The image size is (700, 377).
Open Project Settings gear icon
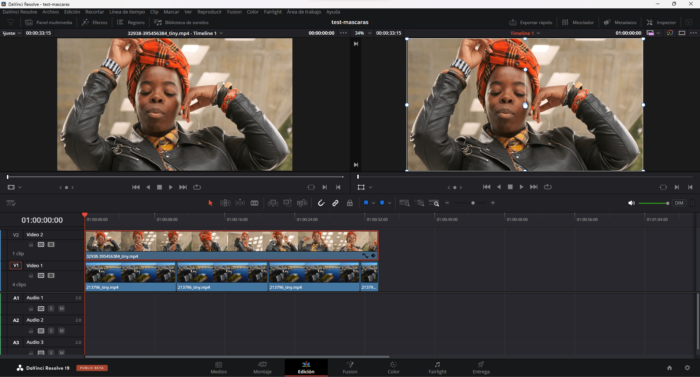click(687, 368)
